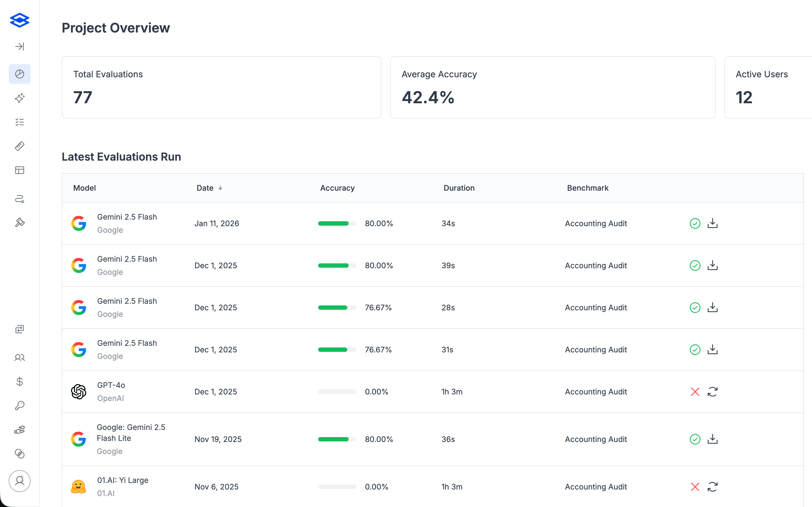Rerun the failed 01.AI Yi Large evaluation

(x=712, y=487)
